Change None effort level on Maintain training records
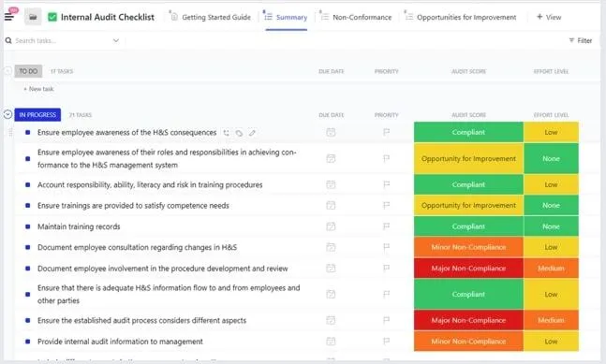 tap(551, 226)
